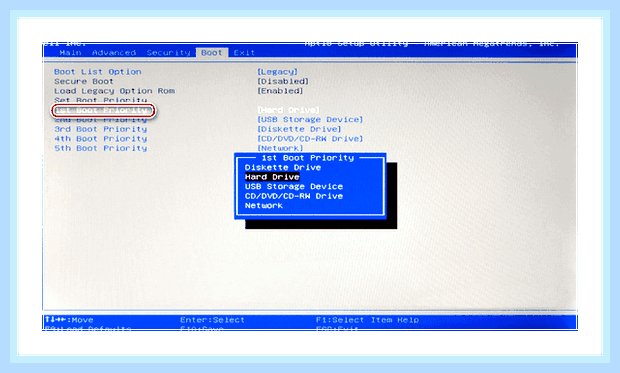
Task: Switch to the Advanced tab
Action: coord(114,53)
